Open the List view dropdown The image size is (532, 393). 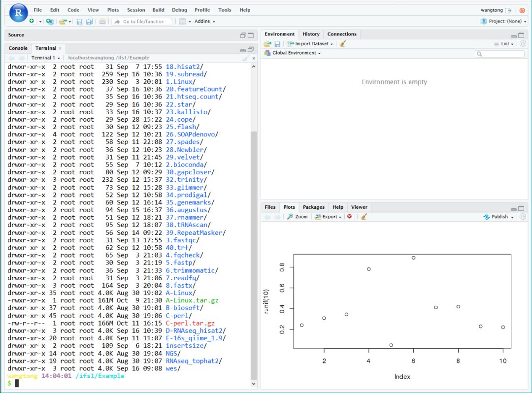click(x=504, y=44)
